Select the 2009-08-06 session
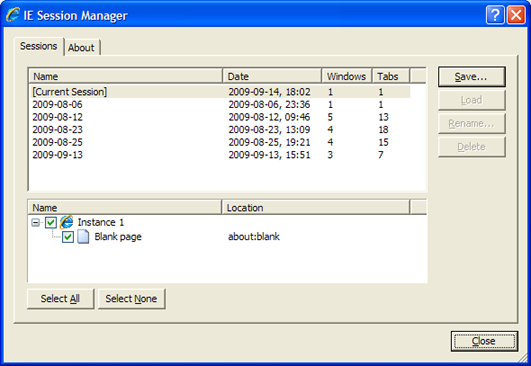Viewport: 531px width, 366px height. coord(220,104)
